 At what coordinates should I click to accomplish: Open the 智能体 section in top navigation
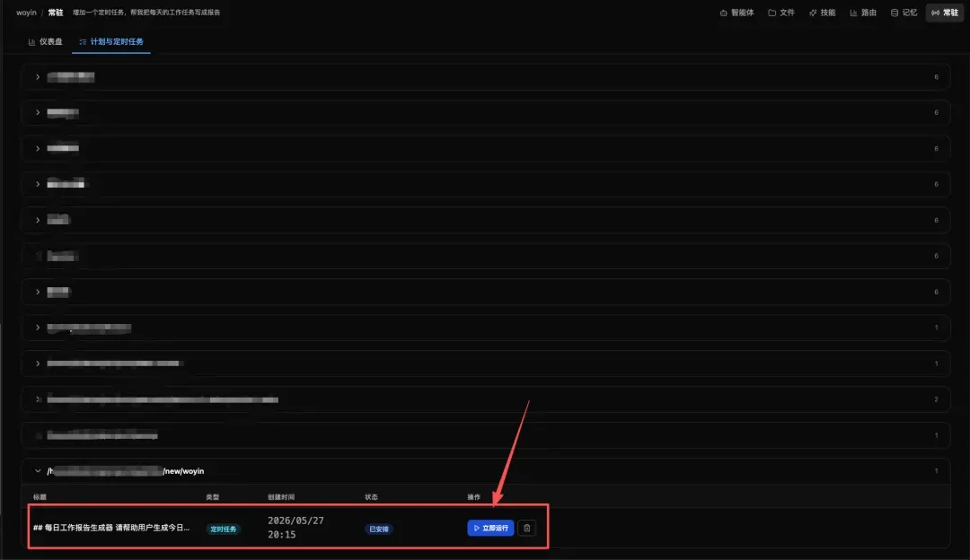736,13
